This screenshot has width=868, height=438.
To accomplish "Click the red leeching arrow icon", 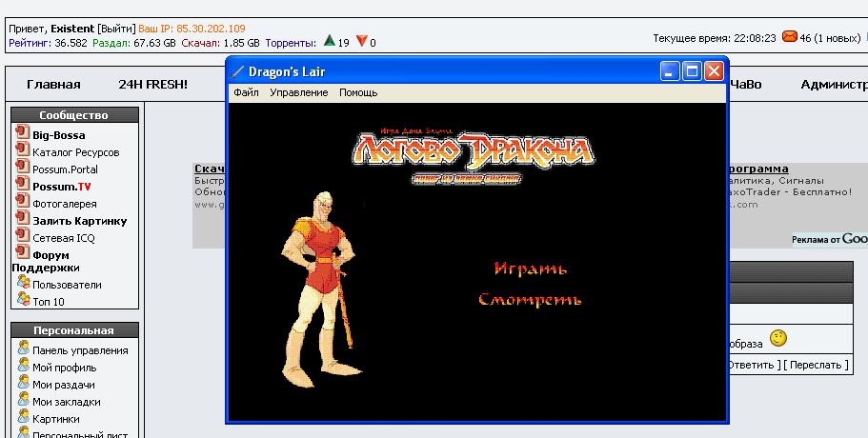I will click(x=361, y=41).
